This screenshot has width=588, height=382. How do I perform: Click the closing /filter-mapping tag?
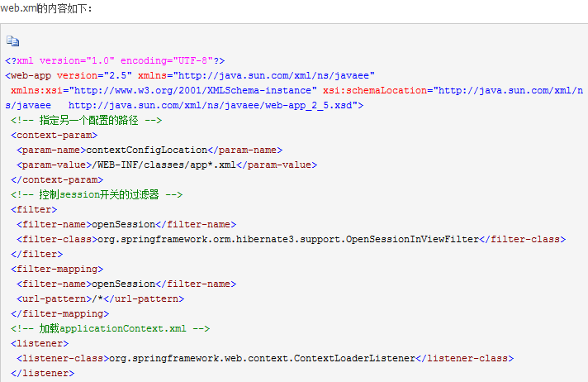pyautogui.click(x=60, y=313)
